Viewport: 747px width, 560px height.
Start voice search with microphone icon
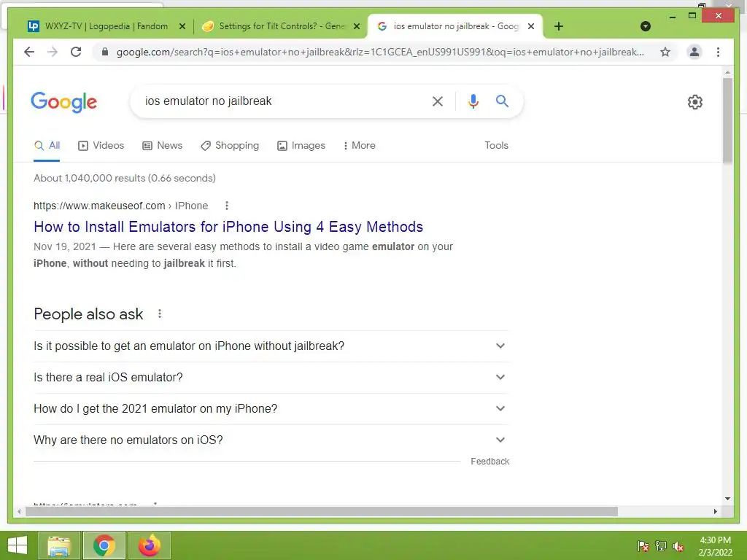[x=473, y=101]
